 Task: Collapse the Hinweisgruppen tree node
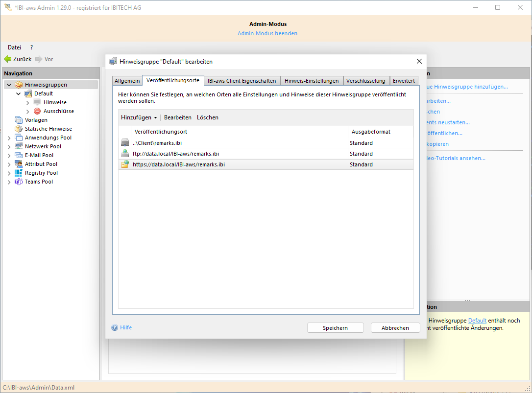pyautogui.click(x=9, y=85)
